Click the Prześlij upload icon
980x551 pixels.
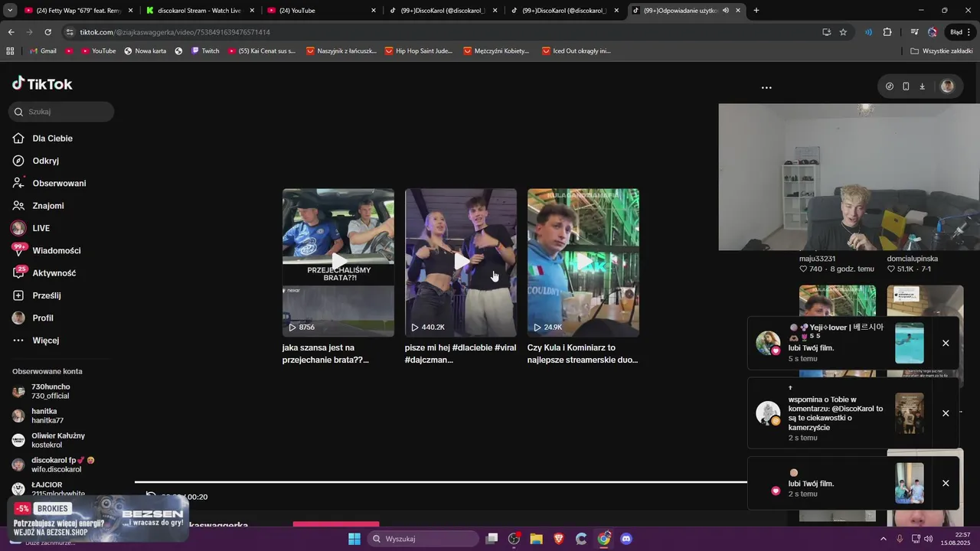coord(18,295)
